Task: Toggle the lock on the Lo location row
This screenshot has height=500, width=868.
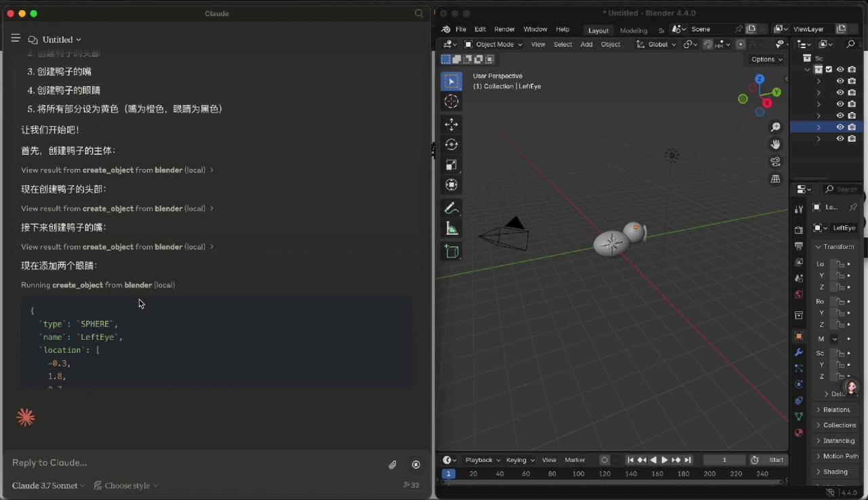Action: tap(840, 264)
